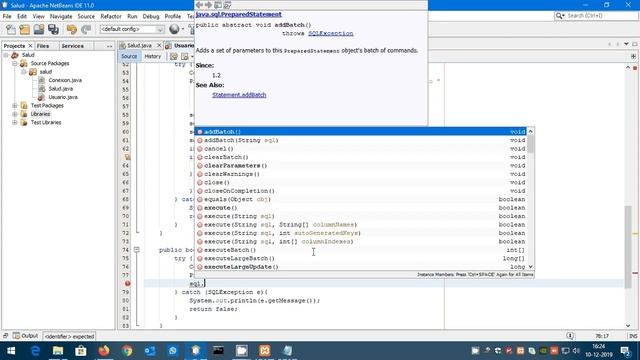The height and width of the screenshot is (360, 640).
Task: Collapse the code fold at line 74
Action: 137,249
